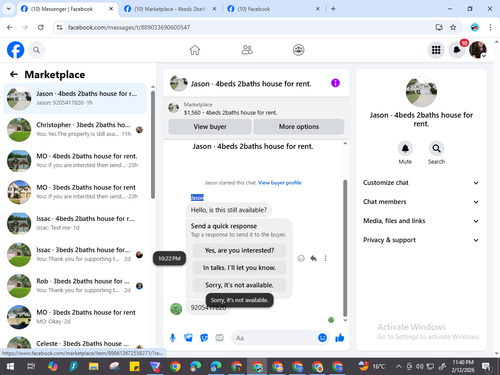Image resolution: width=500 pixels, height=375 pixels.
Task: Expand Privacy & support section
Action: (x=421, y=240)
